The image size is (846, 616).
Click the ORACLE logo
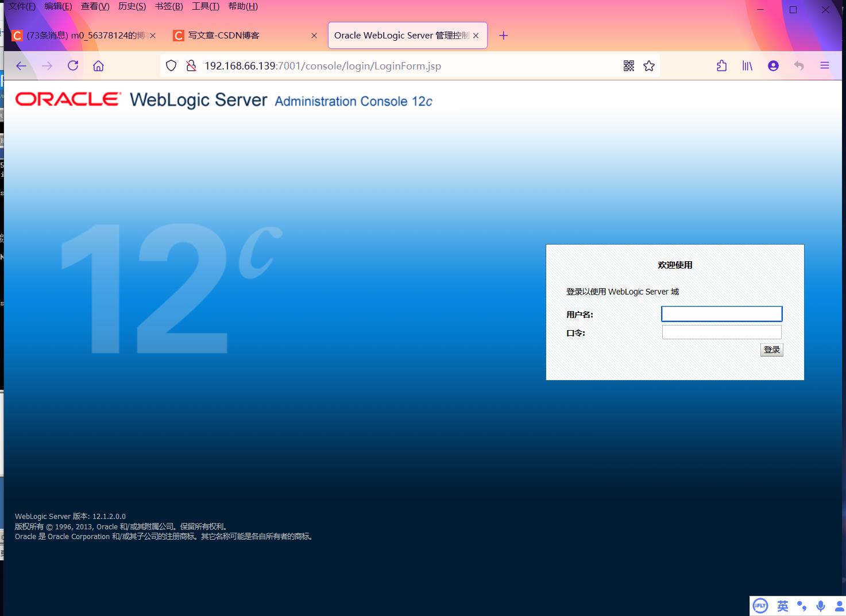(68, 99)
